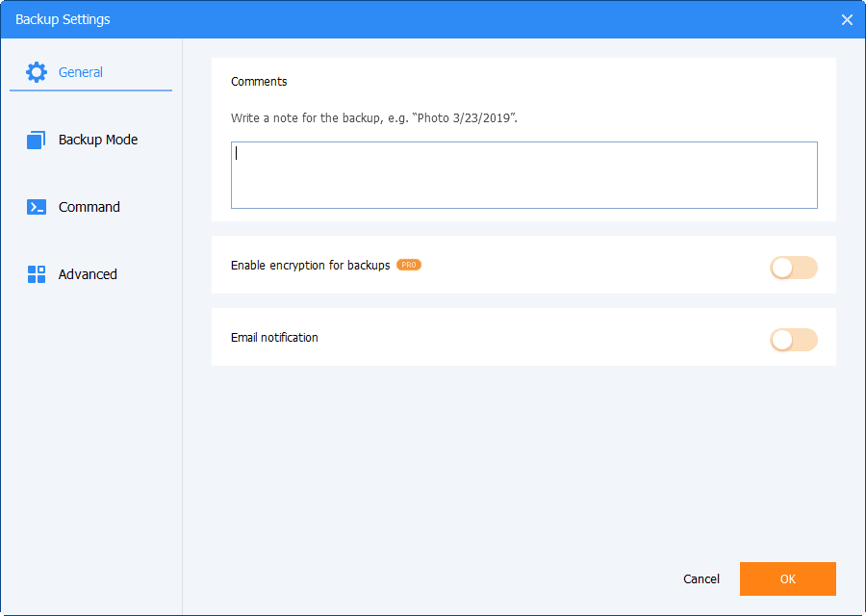Go to the Advanced tab label

[x=88, y=274]
